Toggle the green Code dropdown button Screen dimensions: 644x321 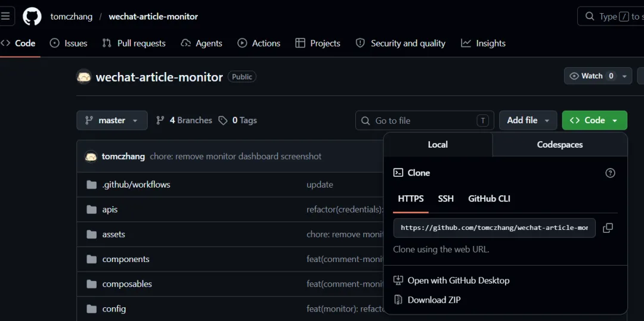point(594,120)
